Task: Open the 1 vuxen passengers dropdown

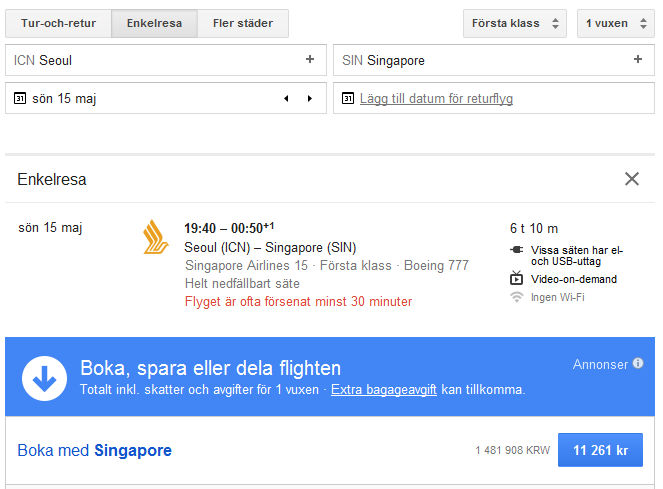Action: [x=615, y=23]
